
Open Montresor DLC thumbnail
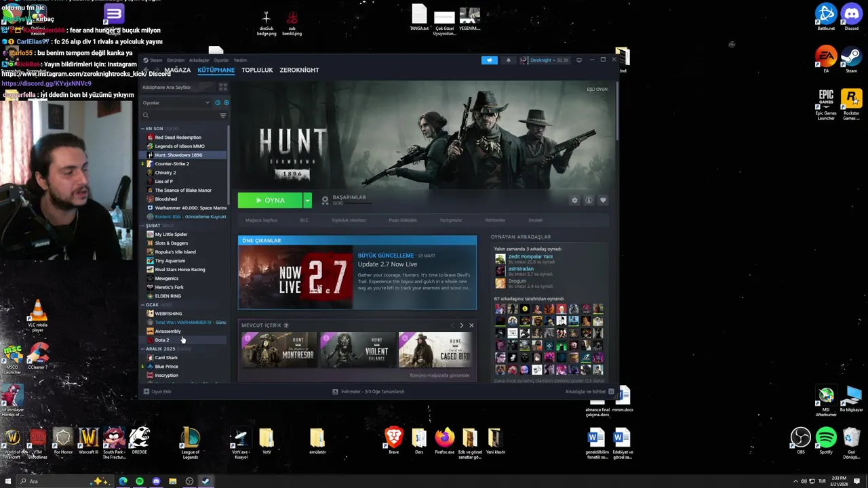click(x=278, y=350)
